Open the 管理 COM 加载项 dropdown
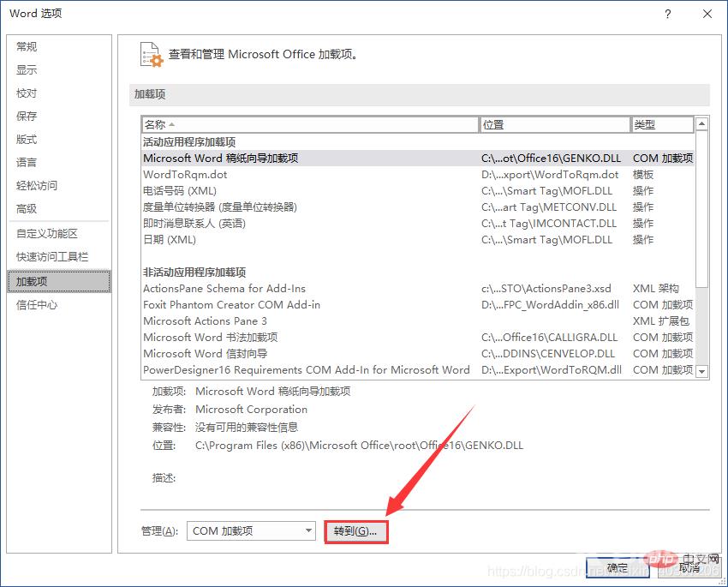 pyautogui.click(x=251, y=531)
